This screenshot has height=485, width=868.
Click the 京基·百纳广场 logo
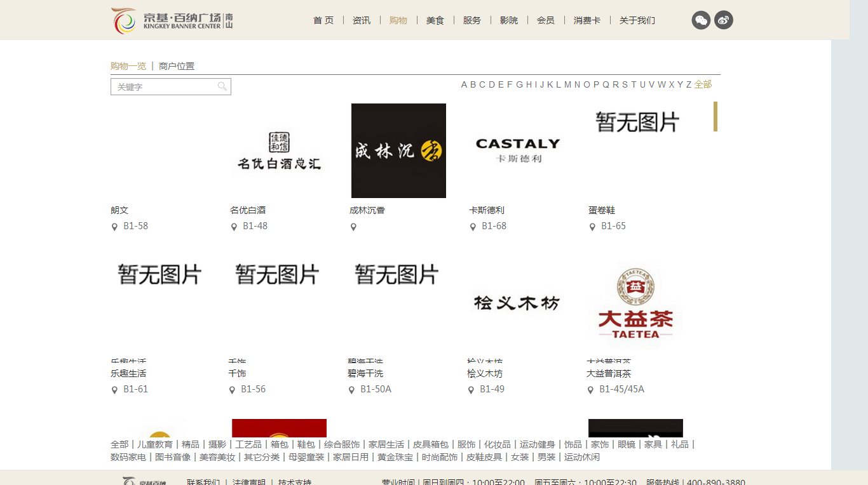coord(170,20)
